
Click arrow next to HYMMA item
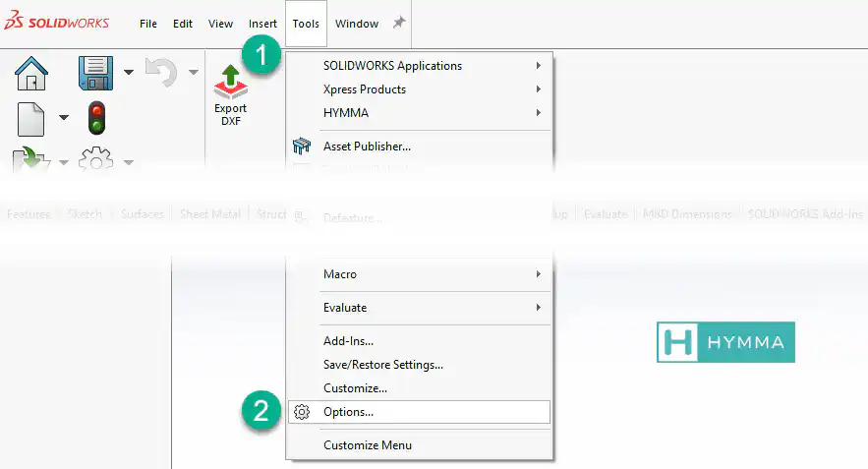538,112
